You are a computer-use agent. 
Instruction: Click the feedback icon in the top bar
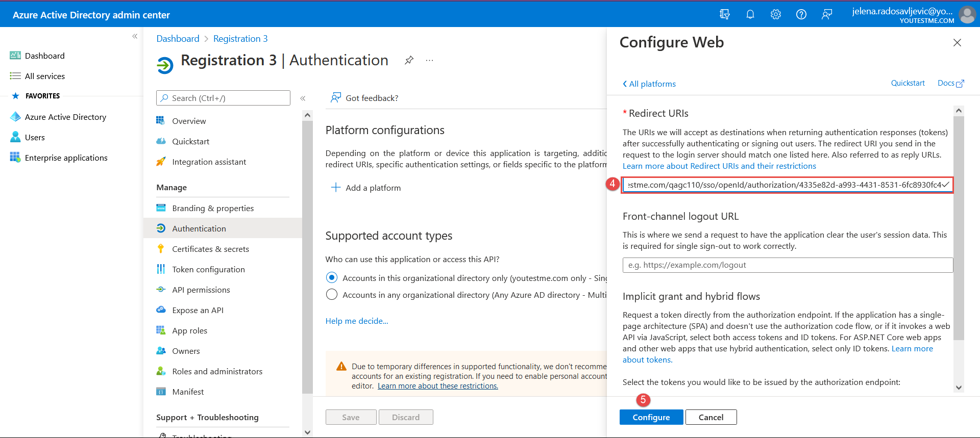click(x=826, y=14)
